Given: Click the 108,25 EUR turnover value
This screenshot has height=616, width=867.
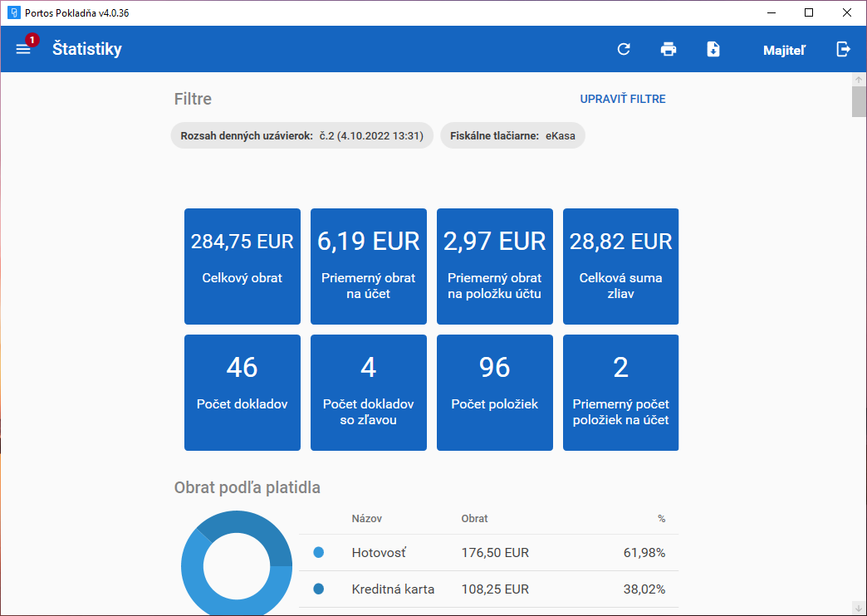Looking at the screenshot, I should pos(495,589).
